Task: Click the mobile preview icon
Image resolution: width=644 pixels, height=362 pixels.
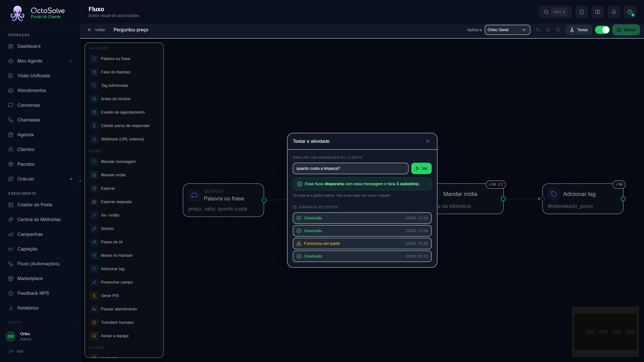Action: tap(581, 12)
